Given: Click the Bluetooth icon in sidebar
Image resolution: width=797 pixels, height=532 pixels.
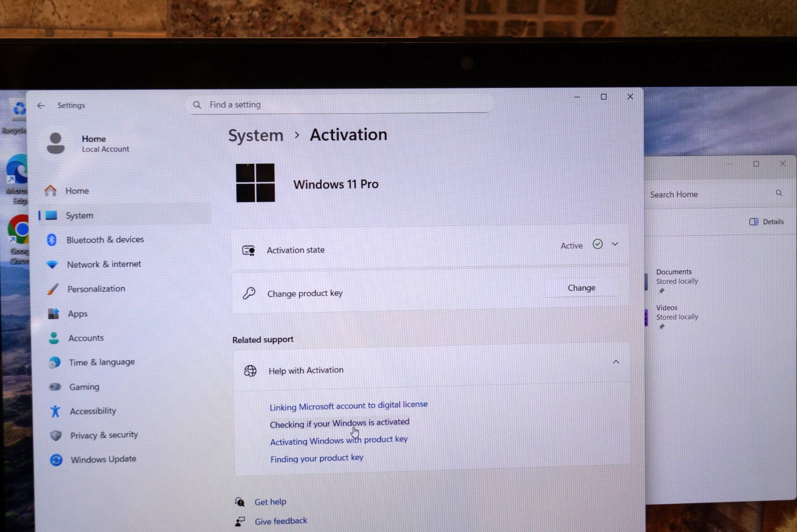Looking at the screenshot, I should click(51, 240).
